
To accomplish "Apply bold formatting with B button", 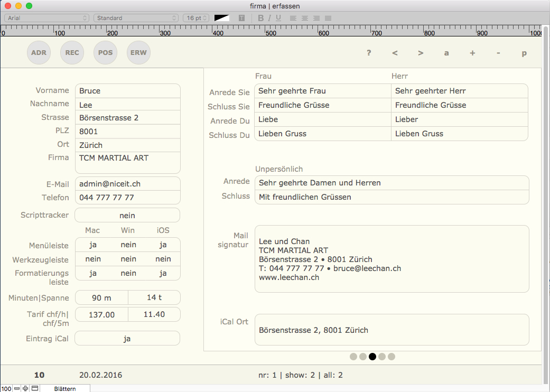I will [x=260, y=18].
